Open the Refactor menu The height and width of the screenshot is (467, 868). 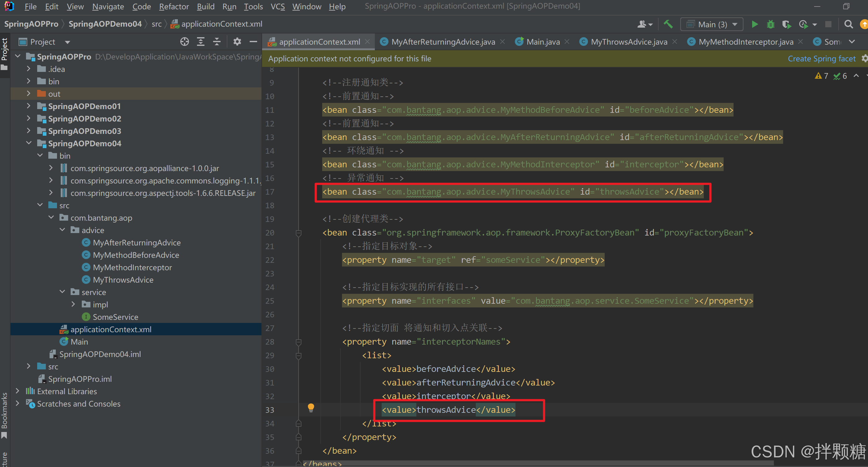(x=173, y=7)
